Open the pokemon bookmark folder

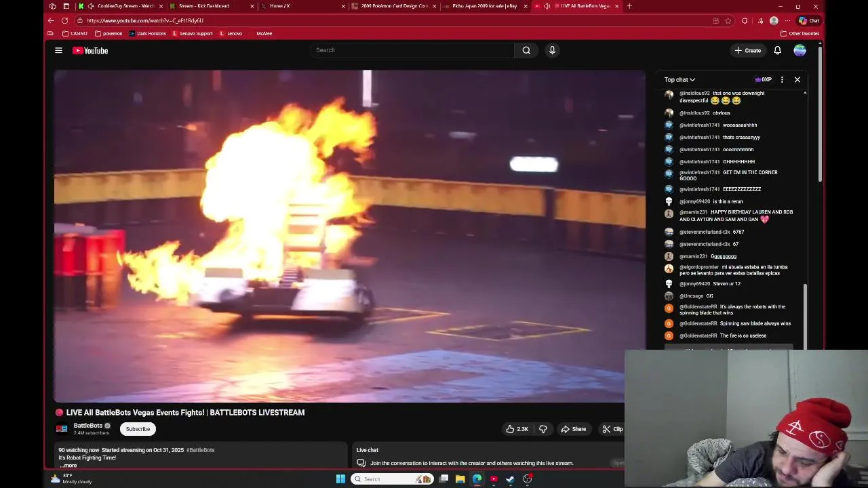click(108, 33)
